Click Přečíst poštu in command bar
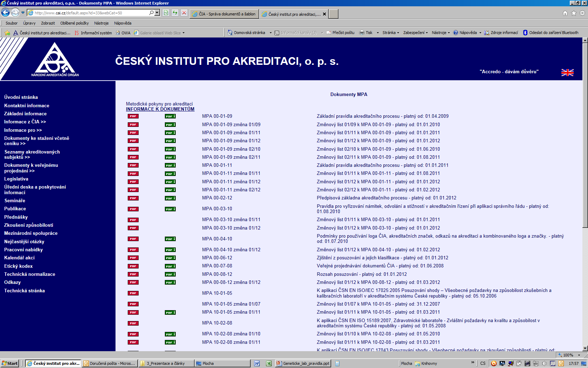 (x=340, y=33)
